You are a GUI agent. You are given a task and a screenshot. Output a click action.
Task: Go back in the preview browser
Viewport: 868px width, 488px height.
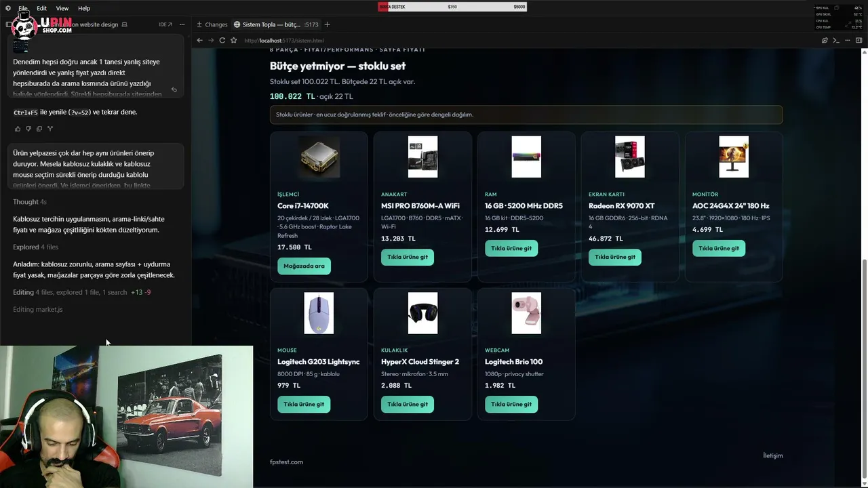[x=199, y=41]
